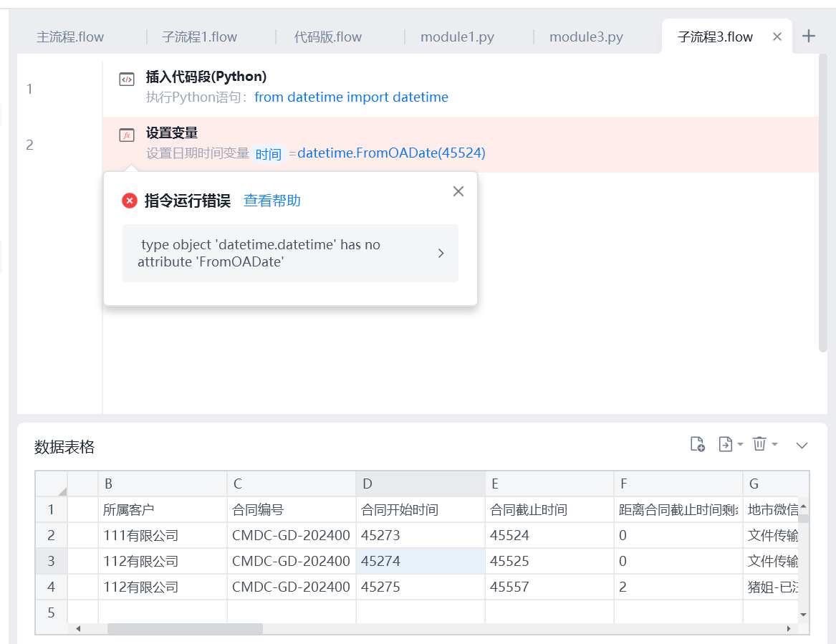Open the 查看帮助 help link
Image resolution: width=836 pixels, height=644 pixels.
[x=272, y=201]
